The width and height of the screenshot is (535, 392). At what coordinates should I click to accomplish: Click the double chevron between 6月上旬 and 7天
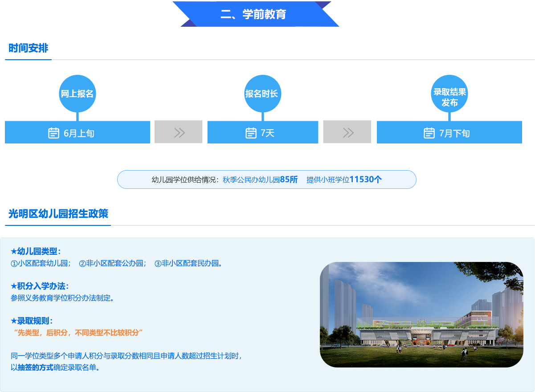point(179,132)
